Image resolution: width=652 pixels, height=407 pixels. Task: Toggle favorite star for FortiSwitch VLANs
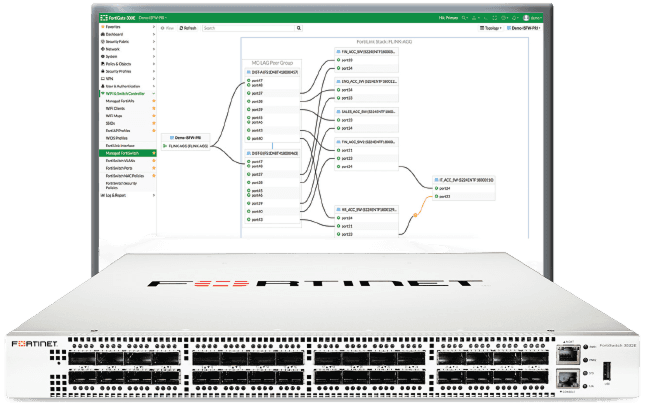[x=153, y=161]
